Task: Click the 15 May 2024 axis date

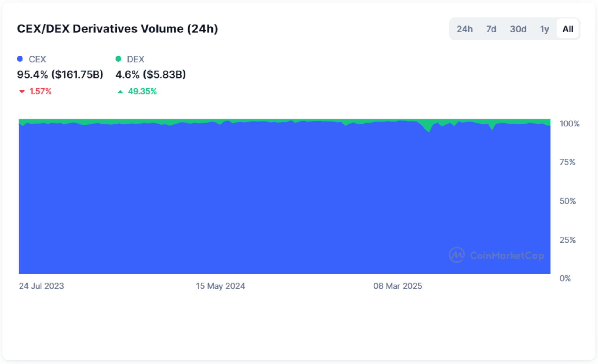Action: click(x=220, y=286)
